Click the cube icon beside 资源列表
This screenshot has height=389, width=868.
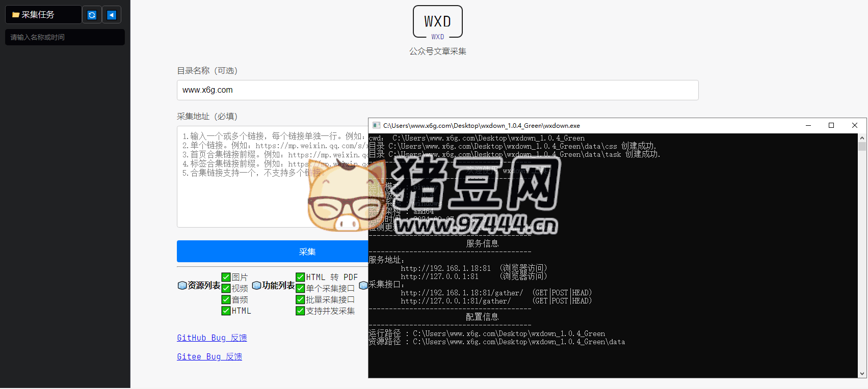pos(182,286)
